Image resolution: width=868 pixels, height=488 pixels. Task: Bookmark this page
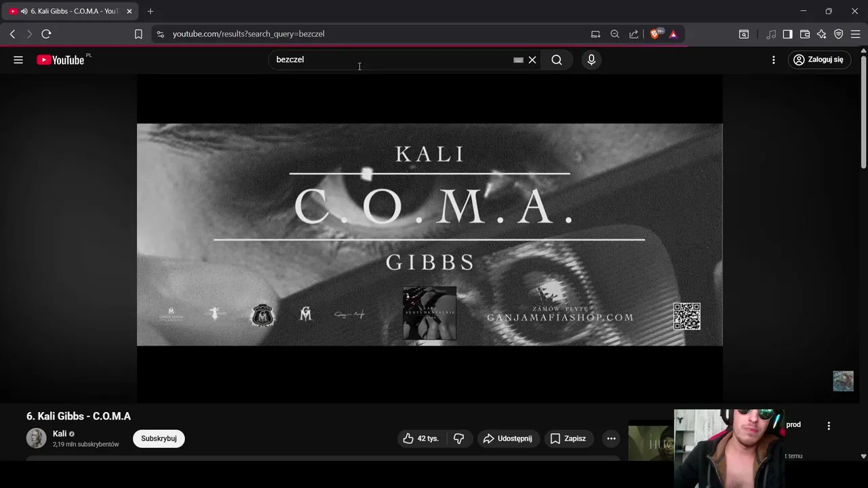138,34
